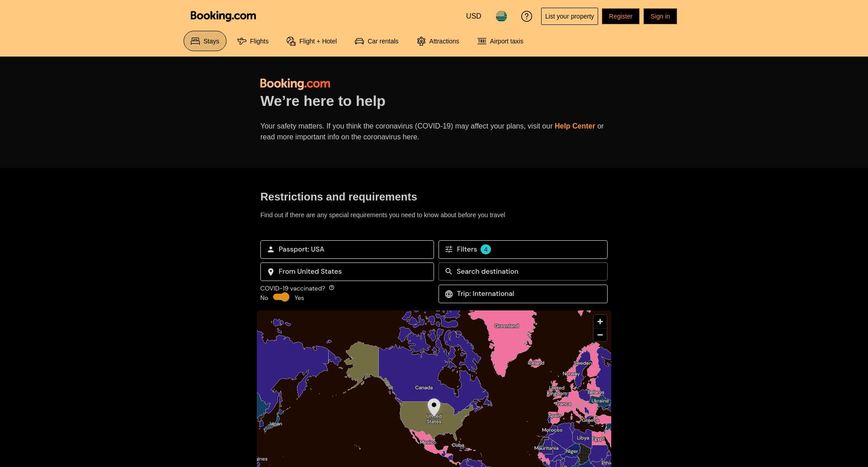Click the Mexico label on the map
This screenshot has width=868, height=467.
[x=428, y=442]
